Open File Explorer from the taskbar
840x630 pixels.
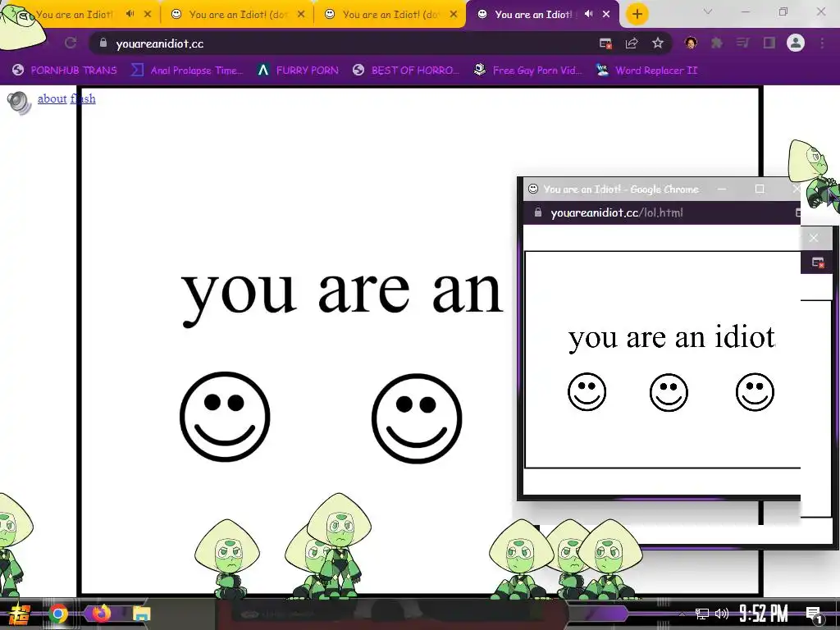(x=142, y=614)
